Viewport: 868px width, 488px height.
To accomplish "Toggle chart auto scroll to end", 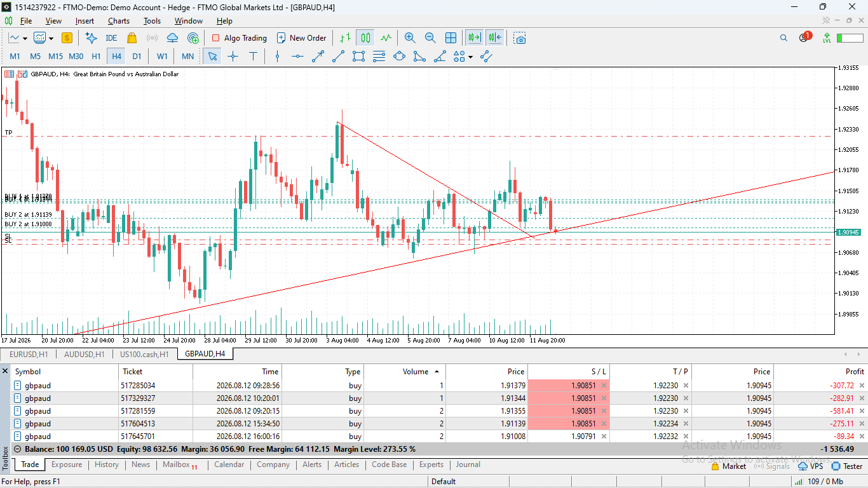I will coord(475,38).
